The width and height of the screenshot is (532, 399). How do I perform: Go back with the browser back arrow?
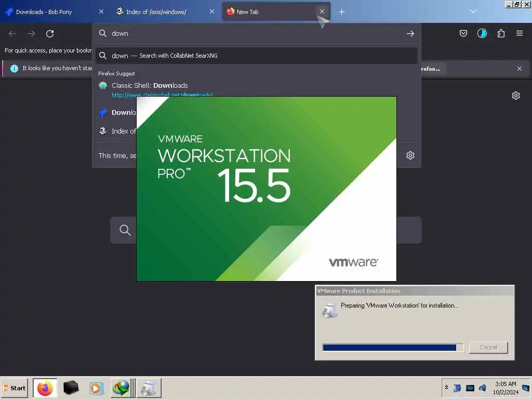pos(12,34)
